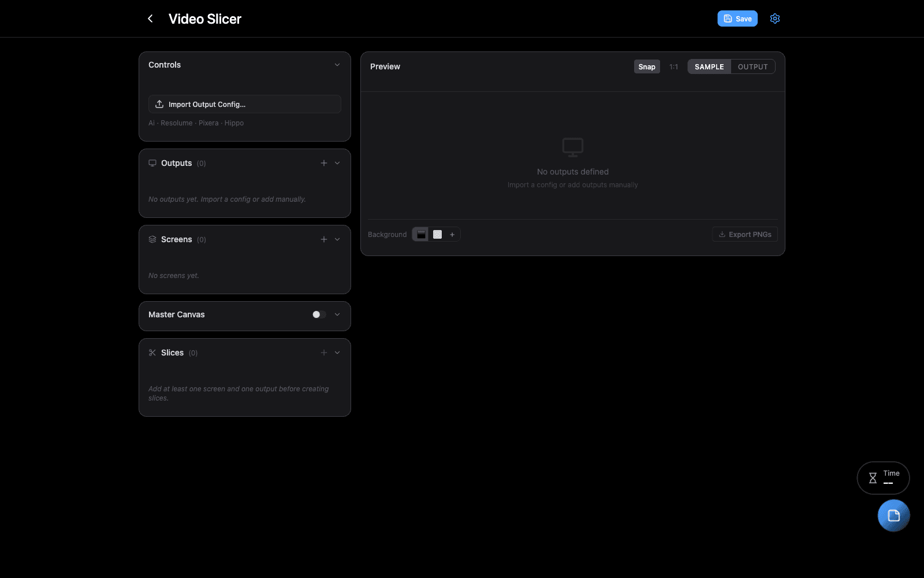Click 'Ai · Resolume · Pixera · Hippo' text
924x578 pixels.
[196, 123]
